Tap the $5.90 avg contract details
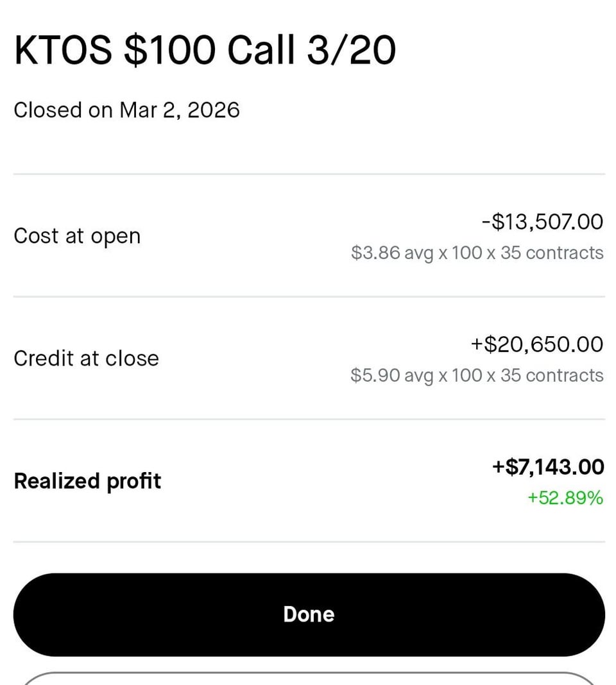The width and height of the screenshot is (616, 685). tap(477, 375)
